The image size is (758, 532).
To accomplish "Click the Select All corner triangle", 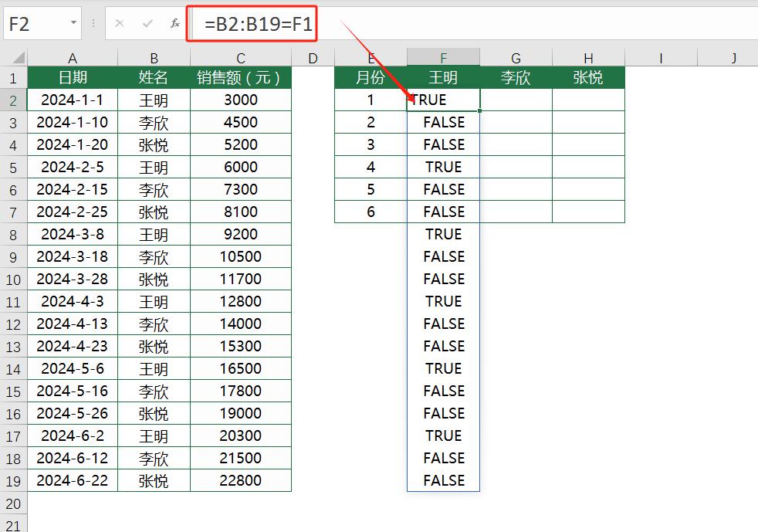I will point(19,58).
